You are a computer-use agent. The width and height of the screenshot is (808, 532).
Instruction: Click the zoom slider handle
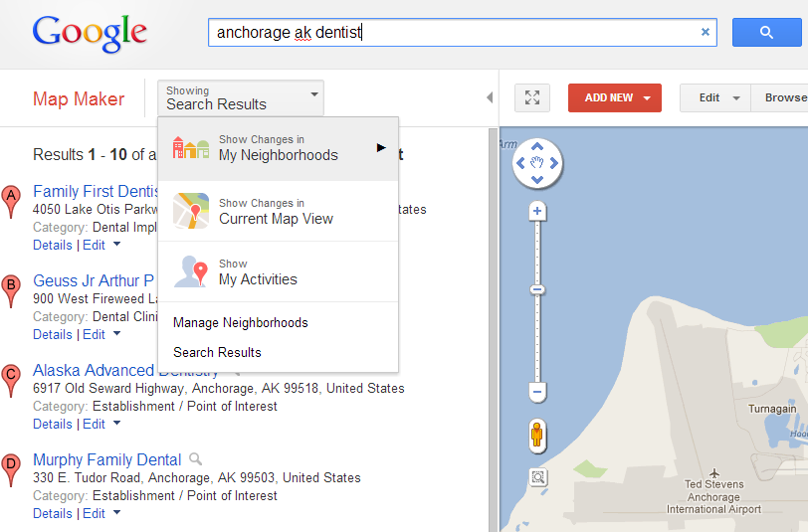537,290
